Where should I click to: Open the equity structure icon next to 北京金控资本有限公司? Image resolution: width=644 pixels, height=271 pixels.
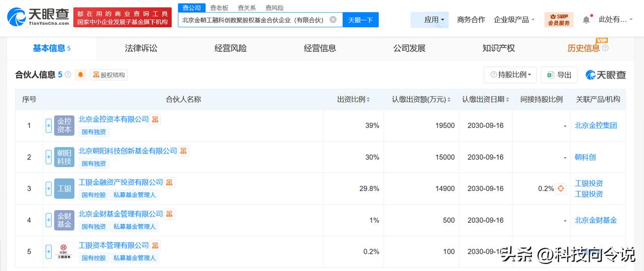(x=155, y=119)
